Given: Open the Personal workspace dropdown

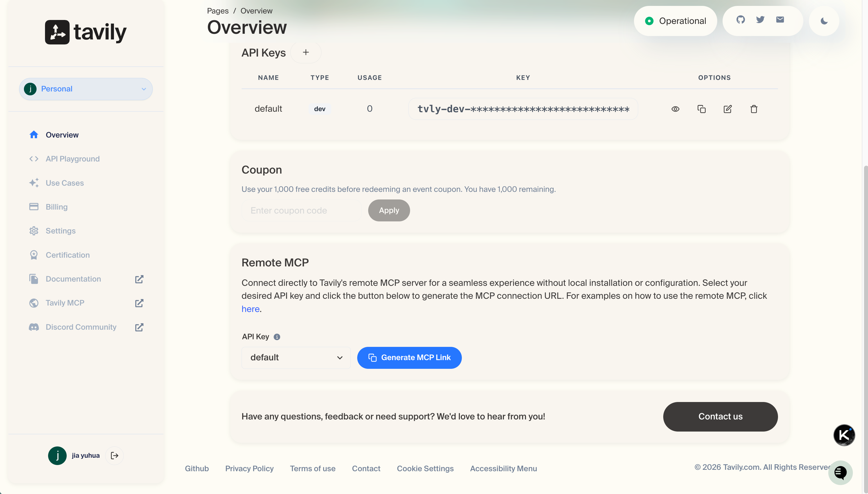Looking at the screenshot, I should coord(86,89).
